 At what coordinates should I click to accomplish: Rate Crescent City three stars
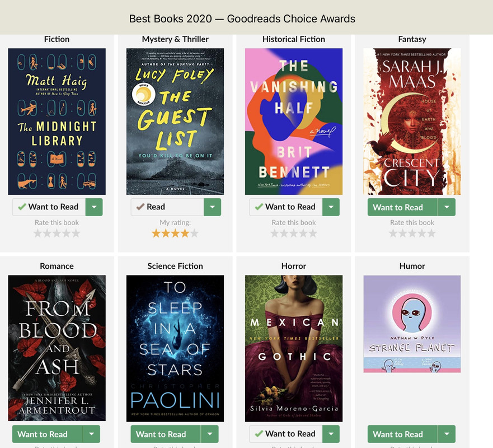412,234
